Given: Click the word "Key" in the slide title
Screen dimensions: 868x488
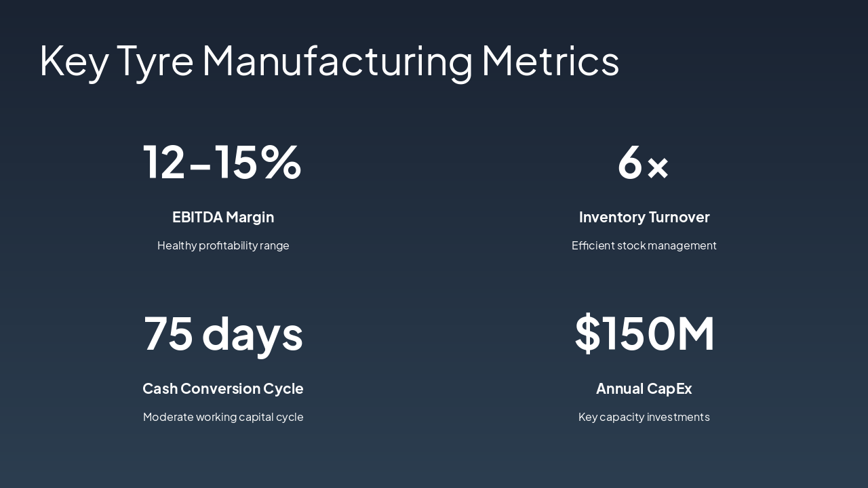Looking at the screenshot, I should pyautogui.click(x=73, y=61).
